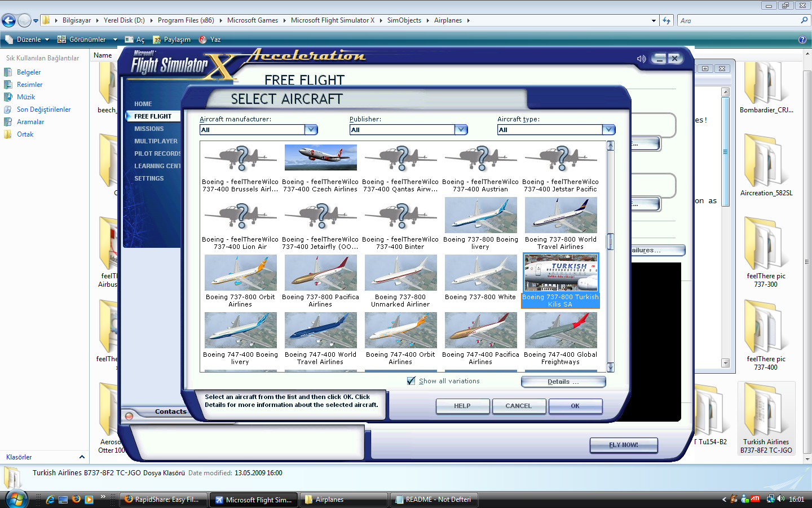Expand the Klasörler folders pane

(x=82, y=457)
